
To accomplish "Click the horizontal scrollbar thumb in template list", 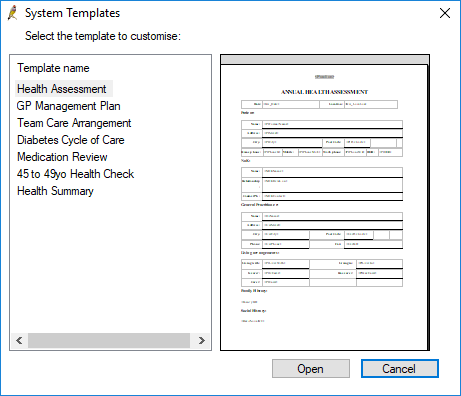I will [x=109, y=340].
